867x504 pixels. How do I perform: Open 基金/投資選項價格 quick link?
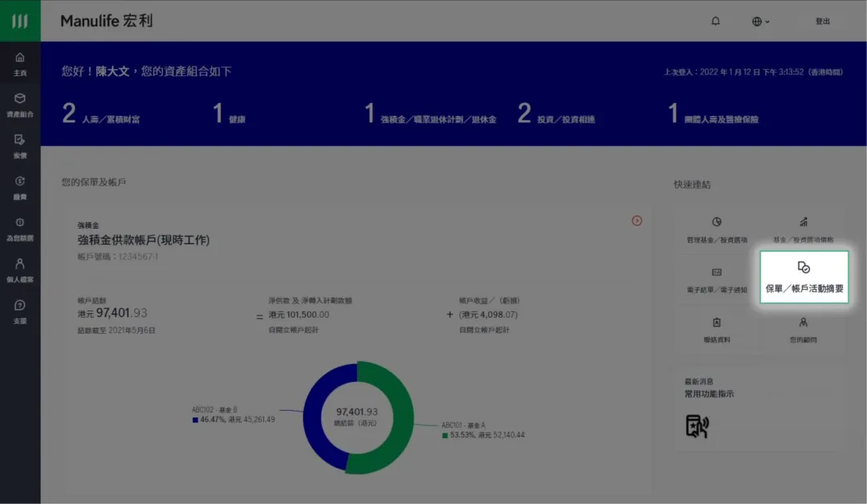(804, 230)
